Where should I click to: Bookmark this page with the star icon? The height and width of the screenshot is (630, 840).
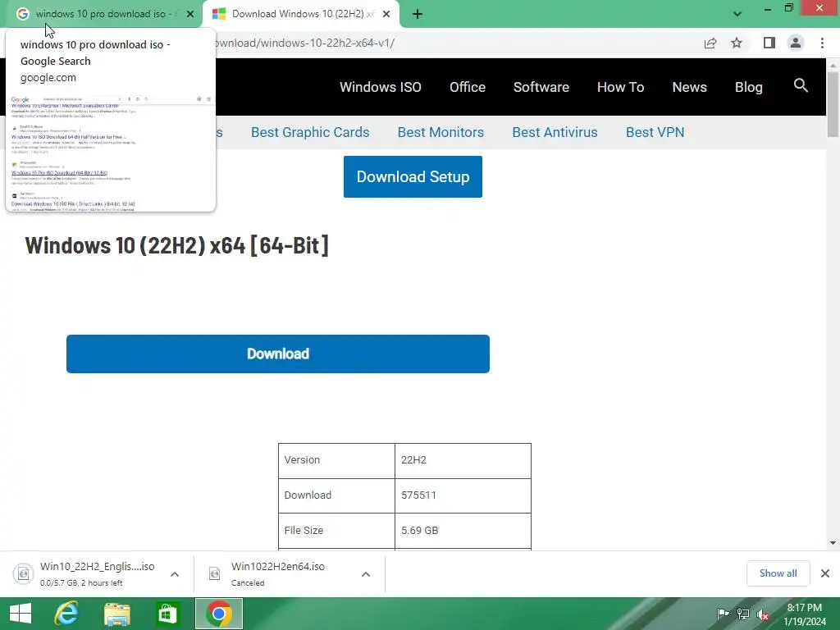[737, 43]
